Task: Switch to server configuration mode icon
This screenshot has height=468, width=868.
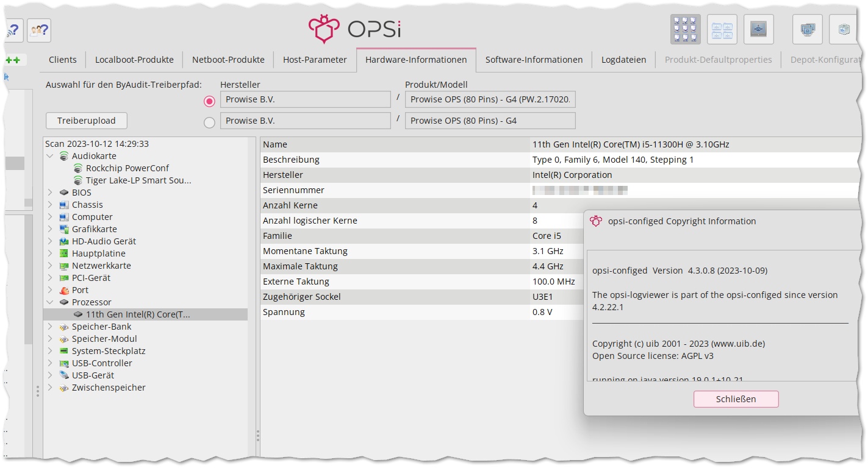Action: click(758, 29)
